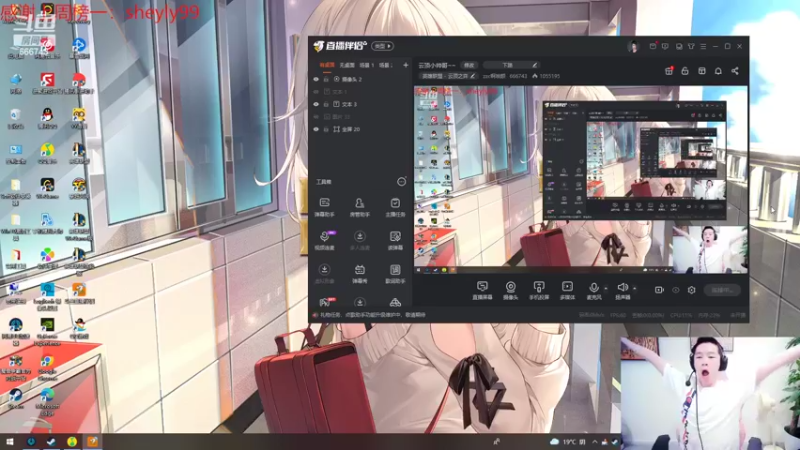
Task: Click room number 666743 text
Action: 518,76
